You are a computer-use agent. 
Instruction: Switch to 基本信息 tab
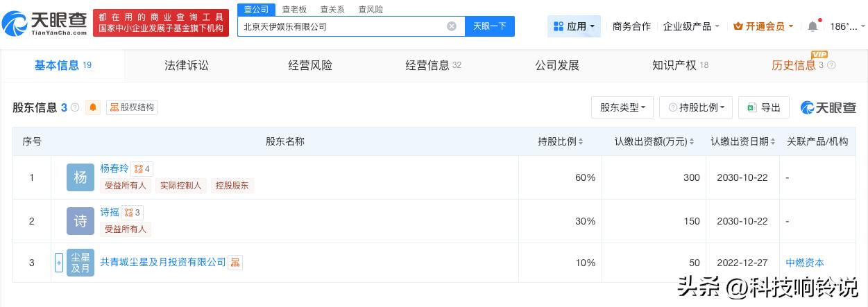[x=63, y=65]
